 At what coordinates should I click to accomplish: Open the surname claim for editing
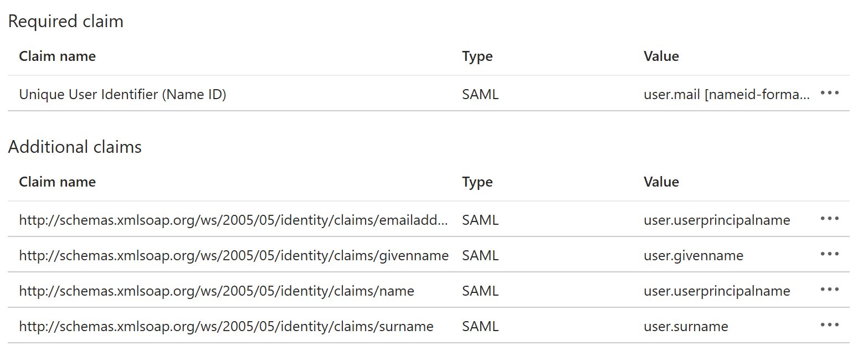pyautogui.click(x=227, y=326)
